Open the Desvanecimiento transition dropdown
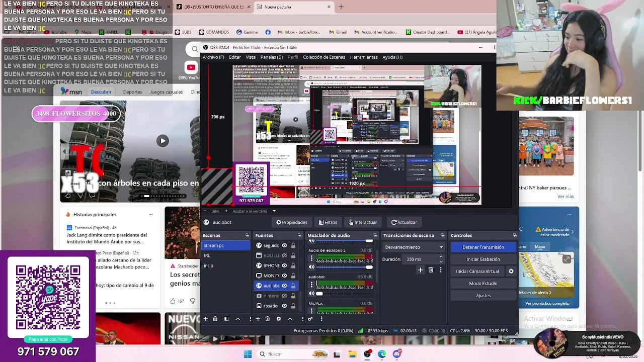The width and height of the screenshot is (644, 362). 414,247
